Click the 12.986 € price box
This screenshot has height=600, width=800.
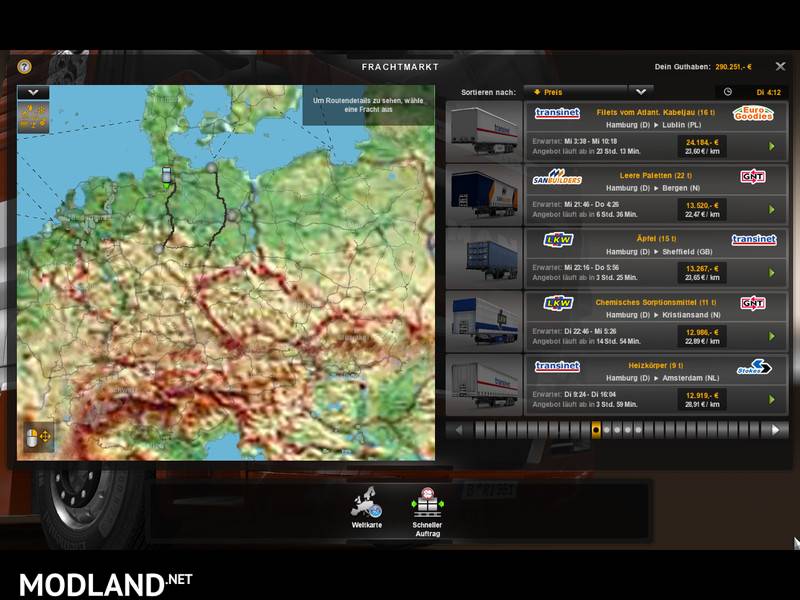(x=702, y=336)
